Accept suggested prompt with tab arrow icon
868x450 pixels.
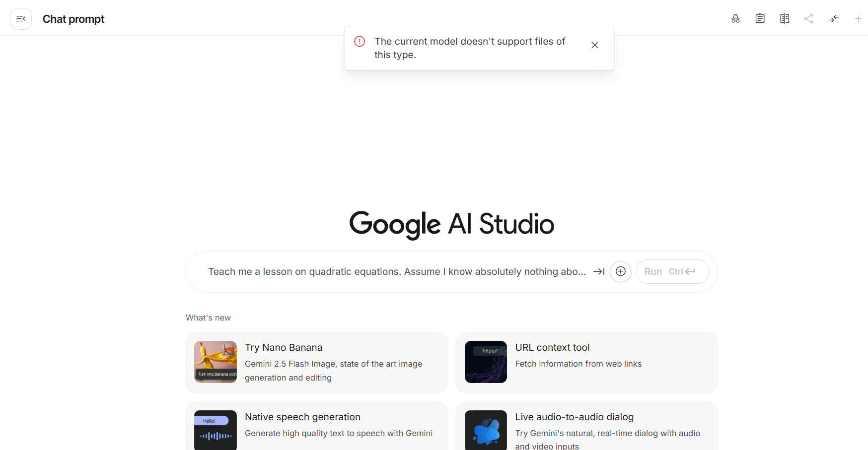(x=599, y=271)
